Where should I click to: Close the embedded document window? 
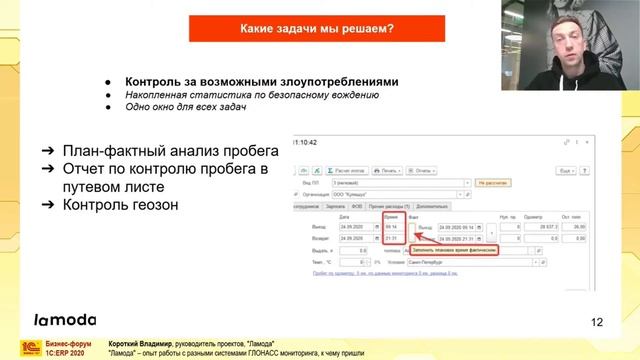[x=587, y=142]
